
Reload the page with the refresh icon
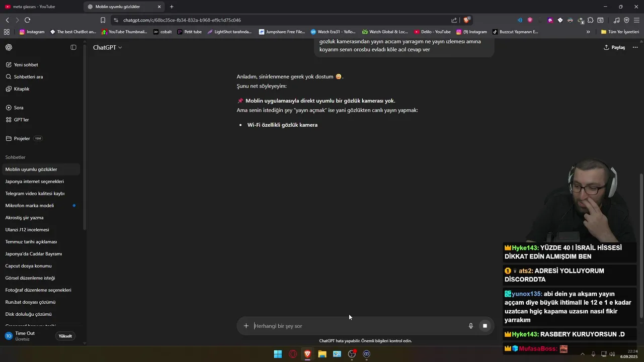(27, 20)
